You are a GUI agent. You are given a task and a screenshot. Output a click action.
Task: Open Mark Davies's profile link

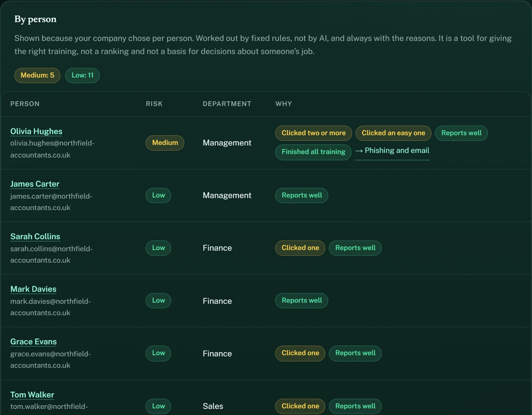33,289
